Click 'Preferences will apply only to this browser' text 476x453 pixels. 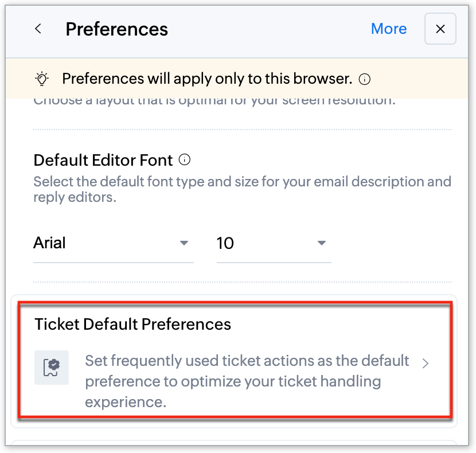(x=206, y=79)
